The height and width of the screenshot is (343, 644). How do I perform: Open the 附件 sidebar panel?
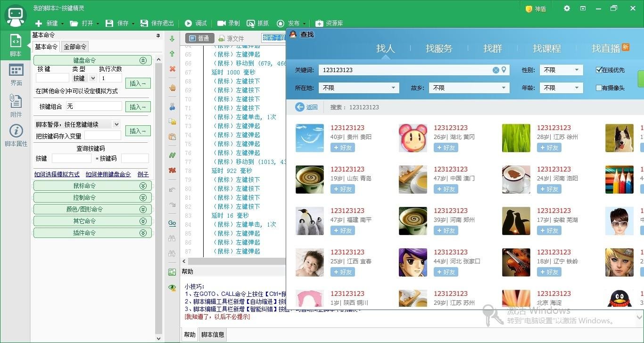tap(16, 106)
